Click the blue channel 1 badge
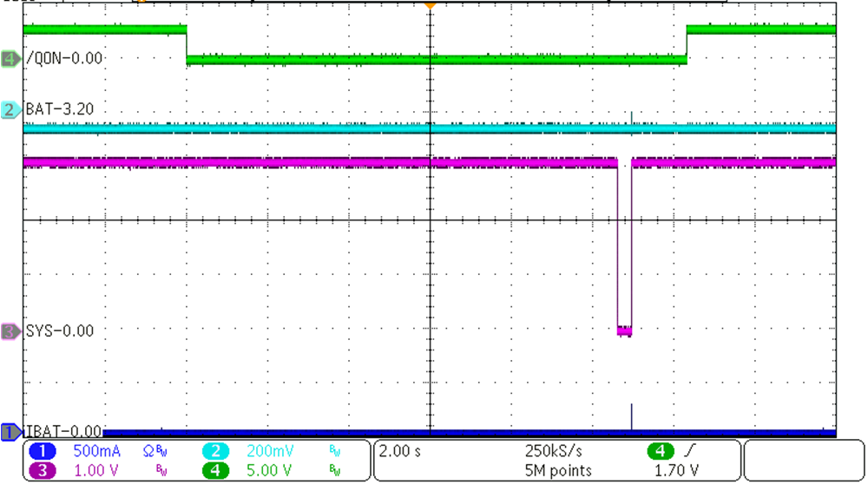This screenshot has height=504, width=868. [x=45, y=451]
